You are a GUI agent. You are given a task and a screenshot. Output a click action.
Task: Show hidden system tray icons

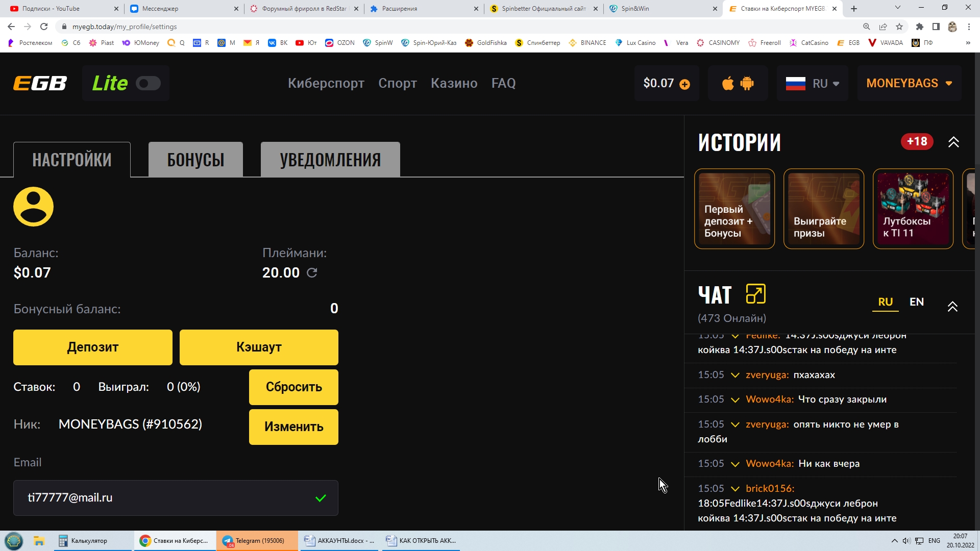(x=894, y=541)
